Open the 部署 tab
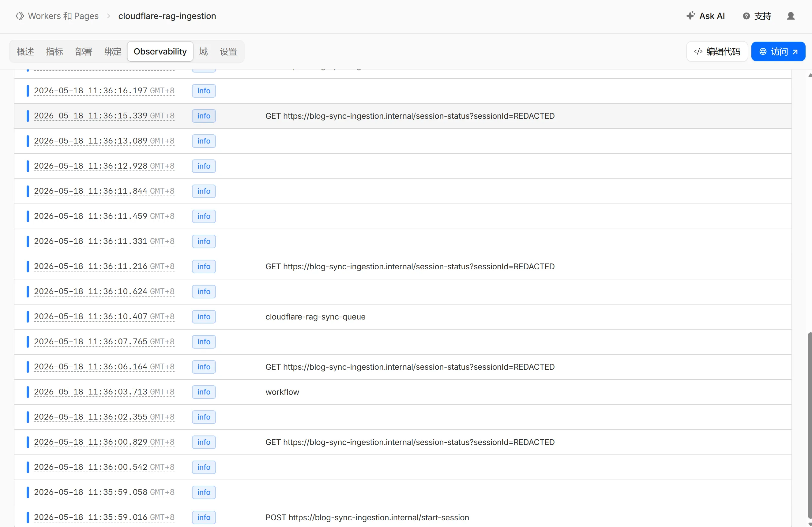812x527 pixels. point(84,51)
